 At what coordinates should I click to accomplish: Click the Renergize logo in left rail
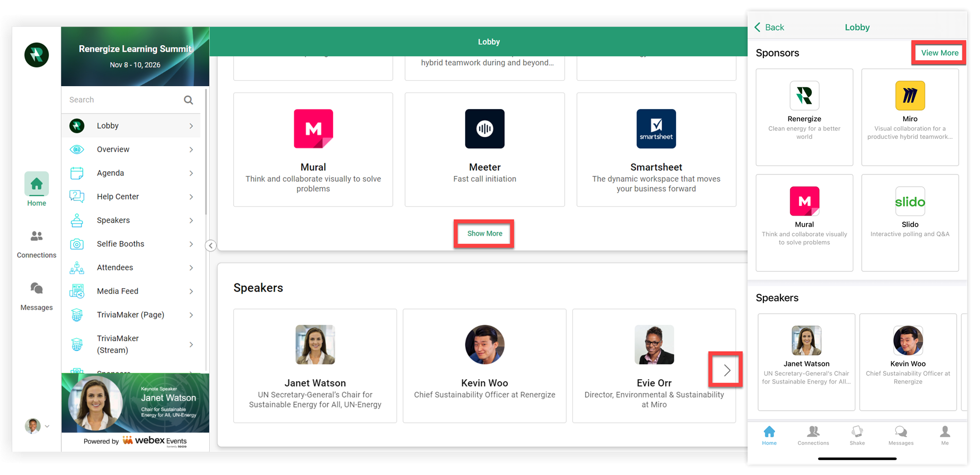click(37, 55)
